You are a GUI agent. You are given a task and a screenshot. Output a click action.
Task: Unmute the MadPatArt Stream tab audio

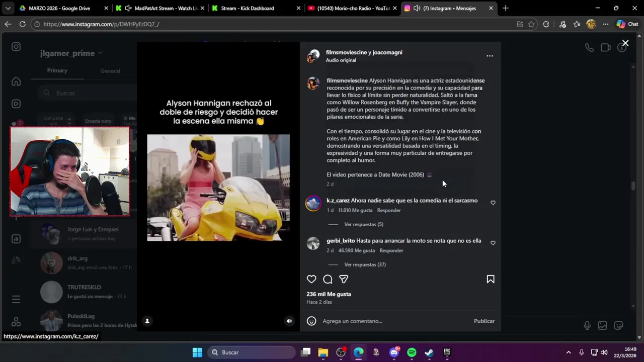coord(128,8)
